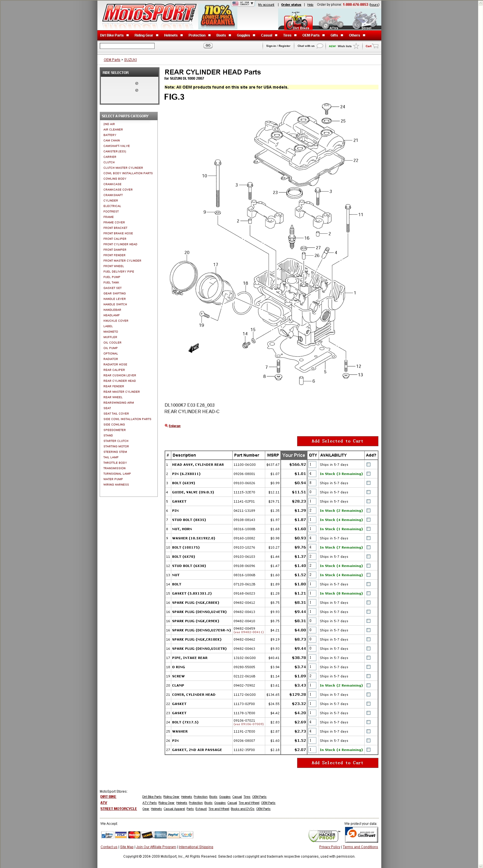Open Chat with us speech bubble
The height and width of the screenshot is (868, 483).
click(320, 46)
